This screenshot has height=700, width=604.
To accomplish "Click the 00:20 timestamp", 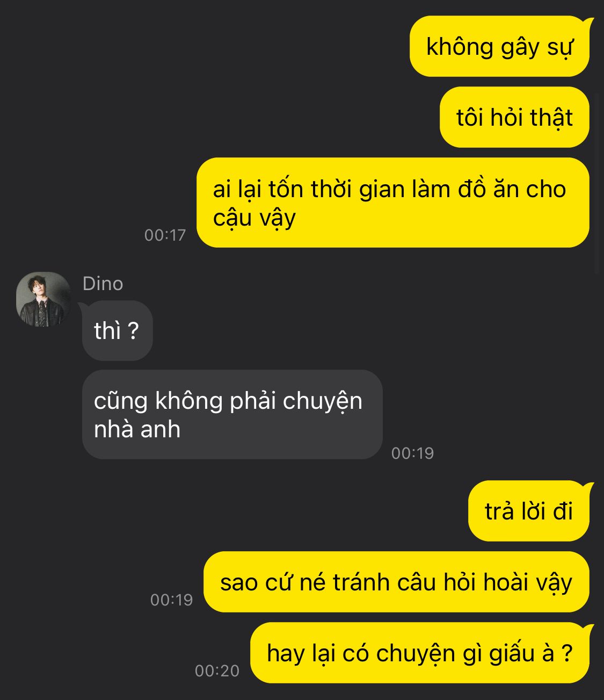I will [x=217, y=670].
